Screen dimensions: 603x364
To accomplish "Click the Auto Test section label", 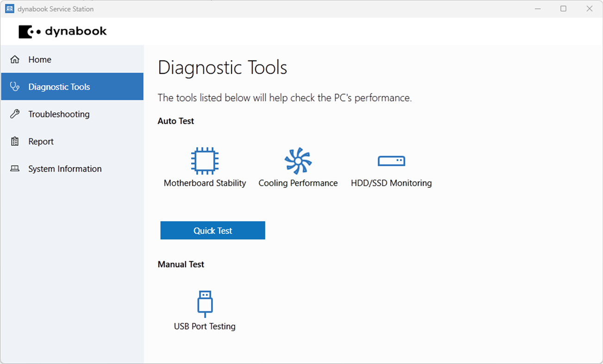I will [x=176, y=121].
